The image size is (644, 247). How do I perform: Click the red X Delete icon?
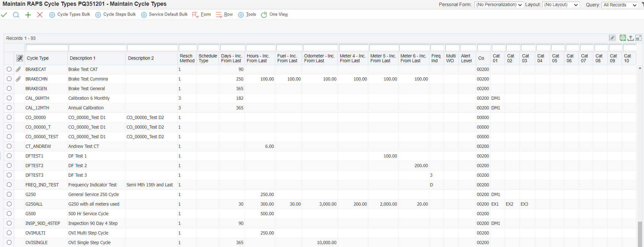point(40,15)
